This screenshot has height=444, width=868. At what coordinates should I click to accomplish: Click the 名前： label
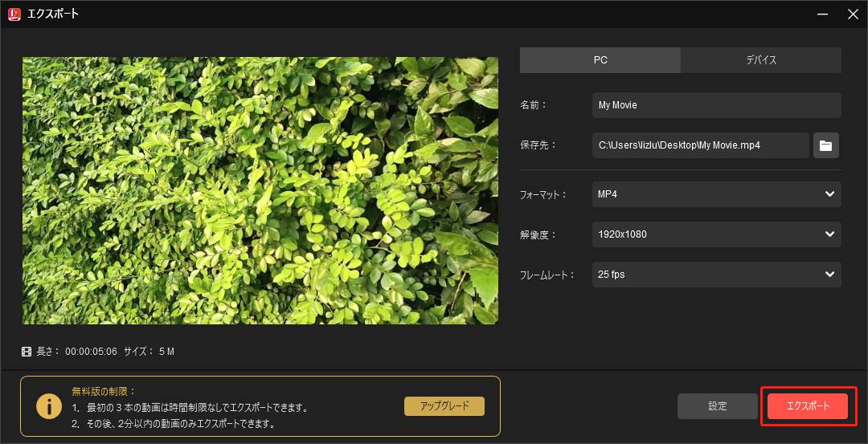tap(533, 105)
